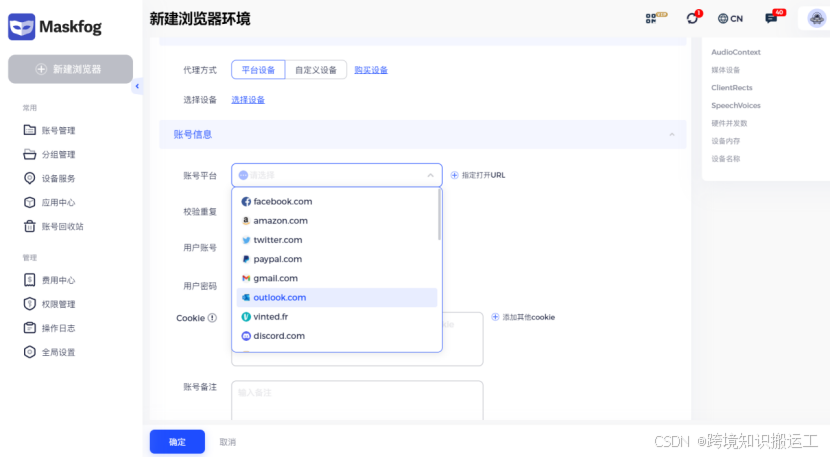
Task: Click the 选择设备 link
Action: click(x=248, y=100)
